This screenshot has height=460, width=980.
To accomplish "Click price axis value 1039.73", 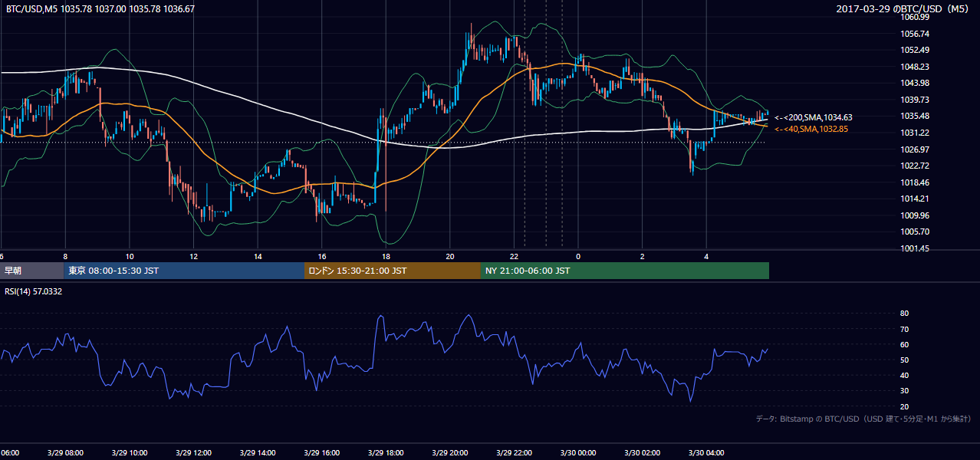I will click(x=916, y=100).
